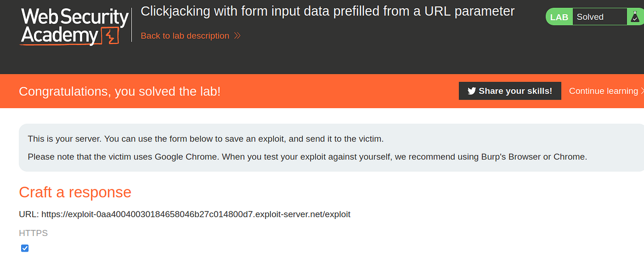Click the Twitter bird icon
The image size is (644, 253).
coord(471,91)
